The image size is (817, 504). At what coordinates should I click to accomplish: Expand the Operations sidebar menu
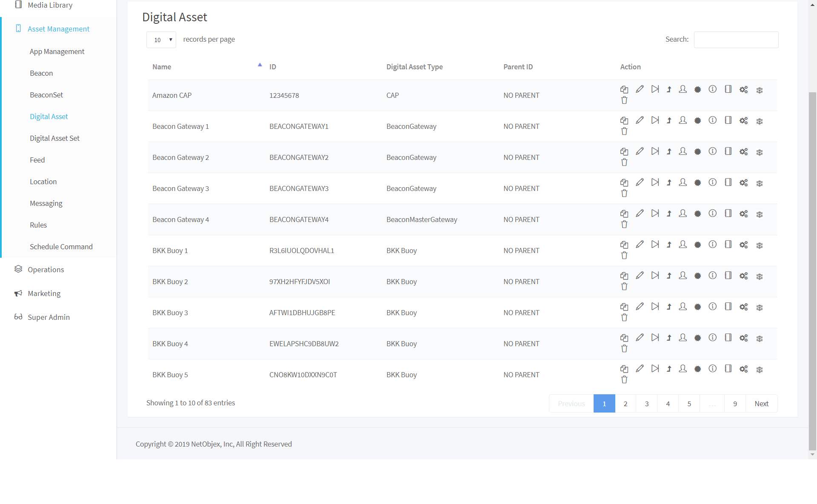(46, 270)
